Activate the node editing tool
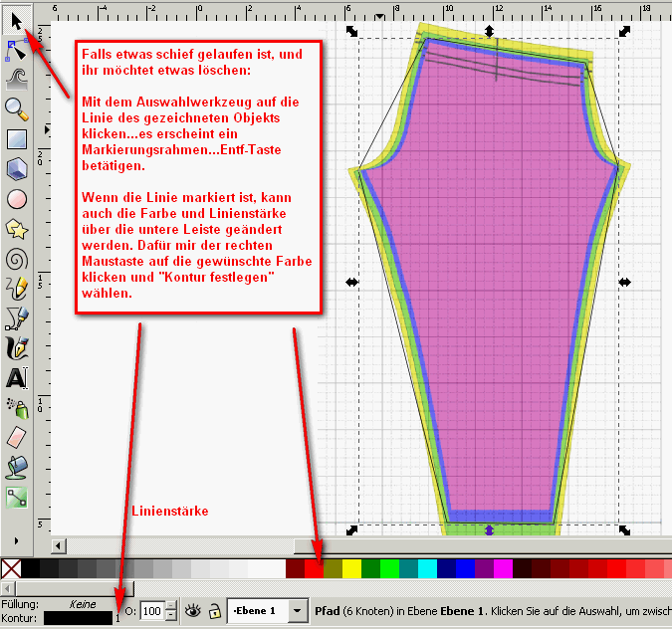The image size is (672, 629). click(x=16, y=47)
